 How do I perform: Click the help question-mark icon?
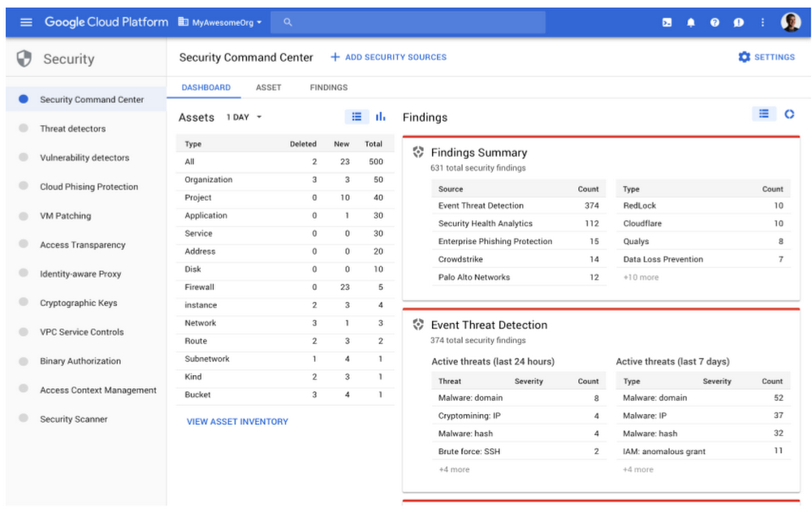pos(715,22)
